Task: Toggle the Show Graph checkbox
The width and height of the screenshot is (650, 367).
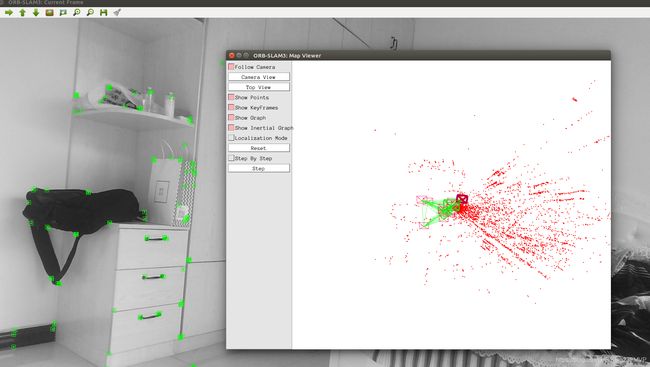Action: (x=231, y=118)
